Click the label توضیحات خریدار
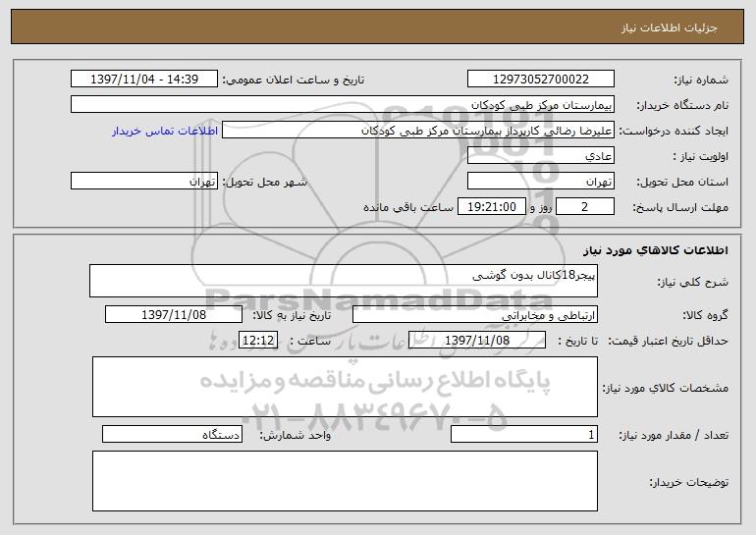The height and width of the screenshot is (535, 756). 688,482
